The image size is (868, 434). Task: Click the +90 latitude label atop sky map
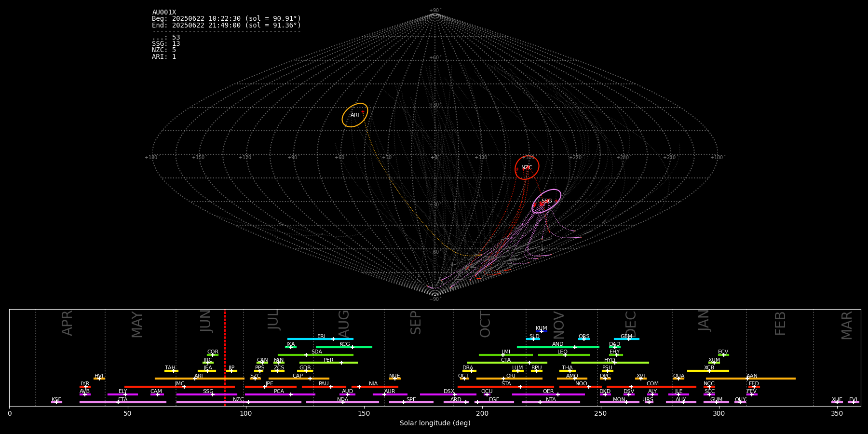tap(434, 11)
